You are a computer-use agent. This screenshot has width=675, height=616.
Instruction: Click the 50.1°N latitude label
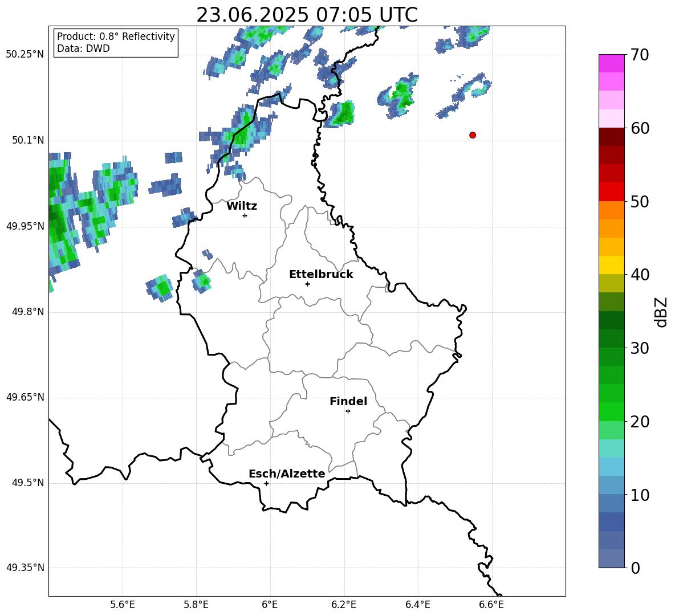tap(28, 140)
